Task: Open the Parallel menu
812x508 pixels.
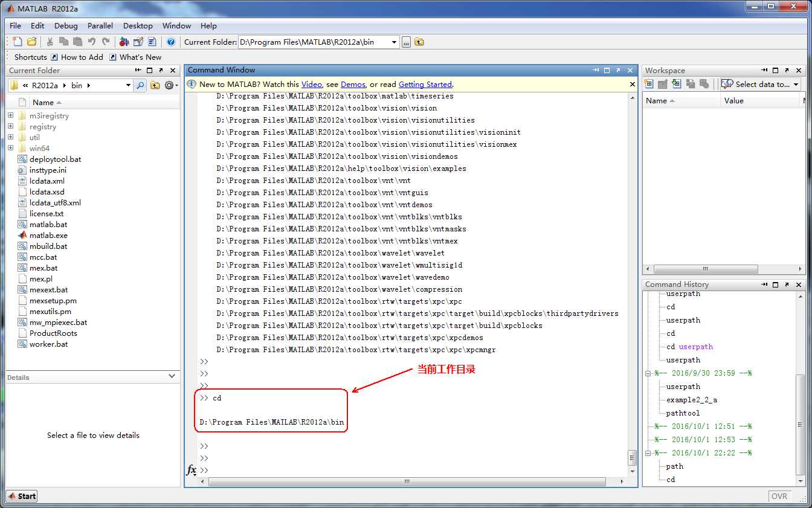Action: [x=100, y=25]
